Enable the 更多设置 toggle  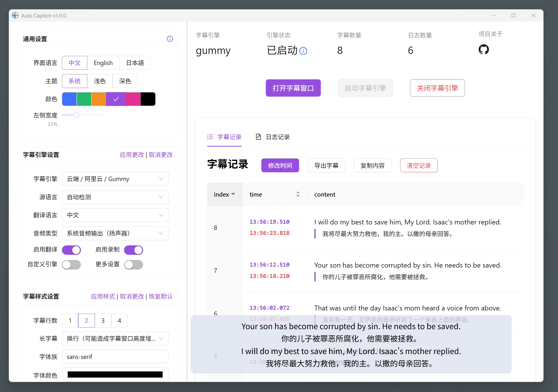click(133, 265)
